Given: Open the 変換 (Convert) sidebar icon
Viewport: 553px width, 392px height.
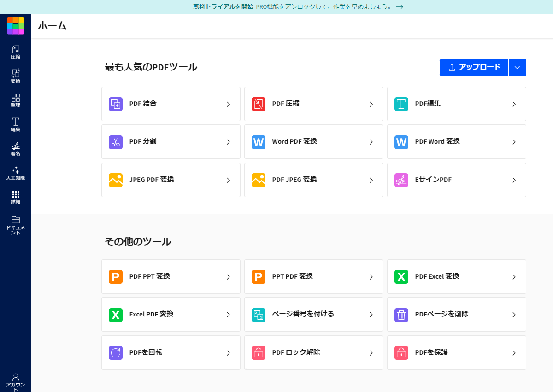Looking at the screenshot, I should click(15, 76).
